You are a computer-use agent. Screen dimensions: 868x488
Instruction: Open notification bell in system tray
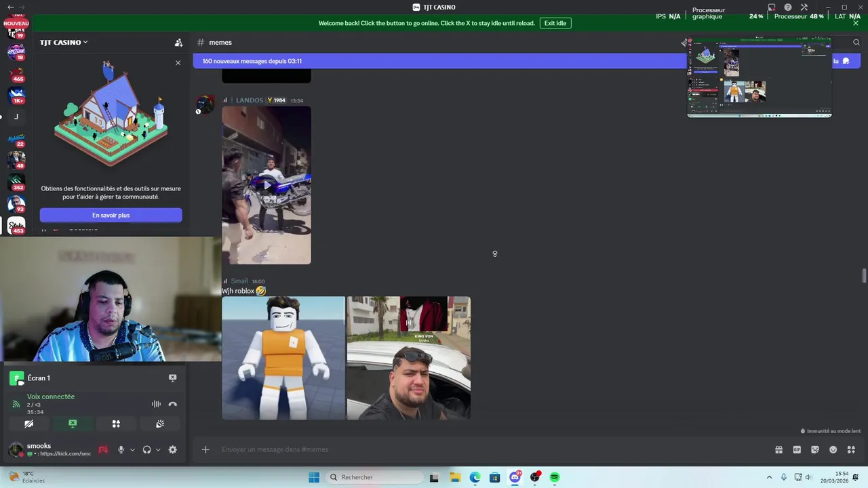click(856, 477)
